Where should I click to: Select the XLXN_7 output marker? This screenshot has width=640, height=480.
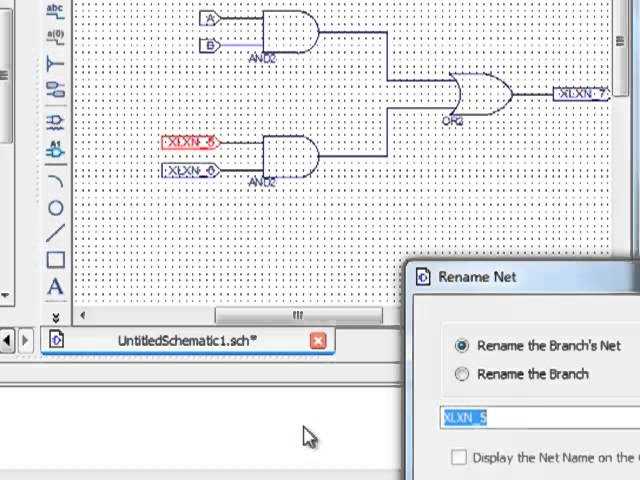[x=581, y=94]
